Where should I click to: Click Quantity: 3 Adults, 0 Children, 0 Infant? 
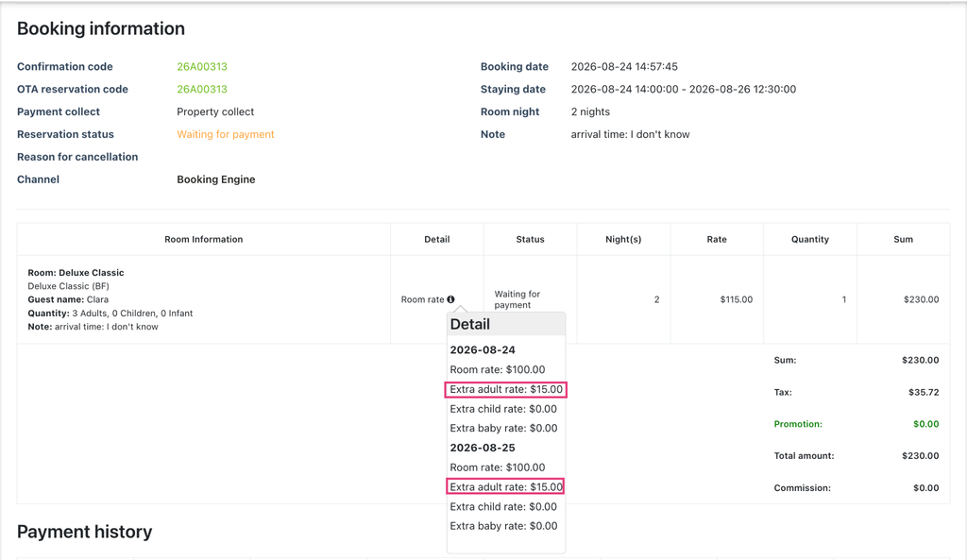point(110,314)
